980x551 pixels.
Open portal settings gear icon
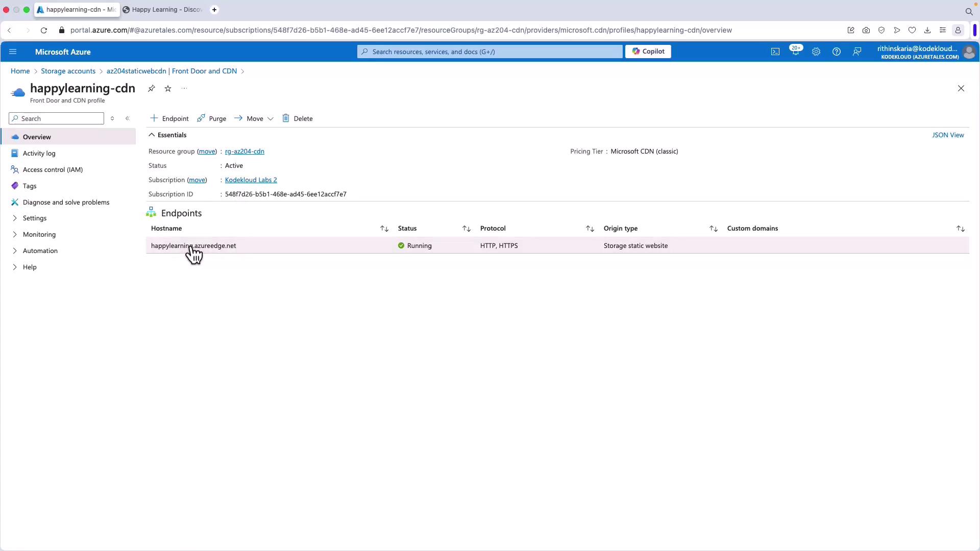coord(816,52)
